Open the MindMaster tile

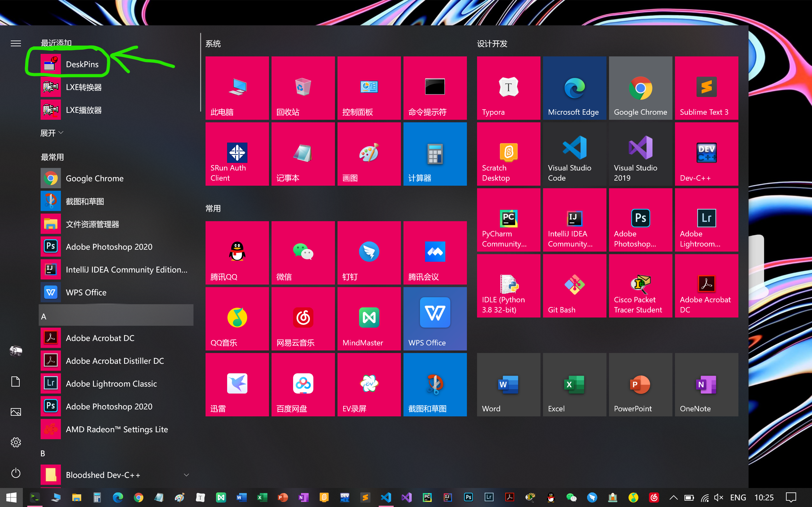[369, 318]
